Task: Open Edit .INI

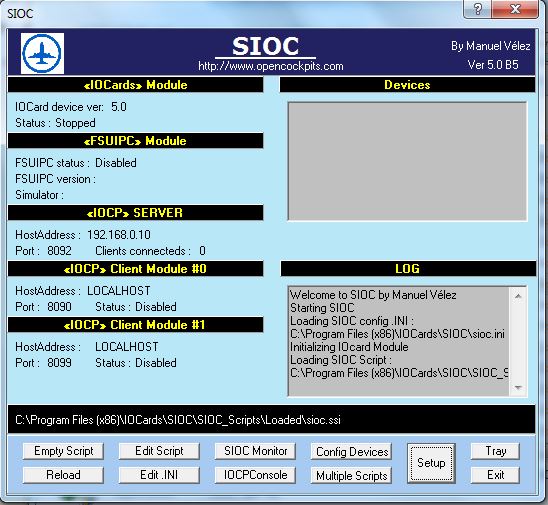Action: 159,475
